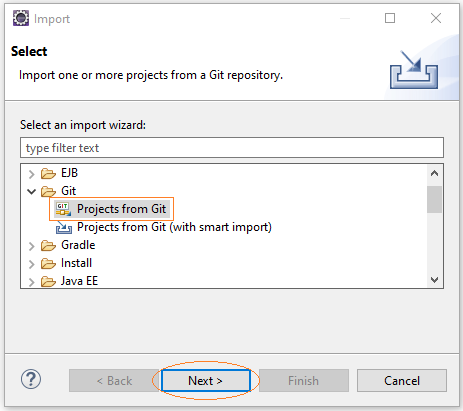
Task: Click the Install folder icon
Action: pos(48,264)
